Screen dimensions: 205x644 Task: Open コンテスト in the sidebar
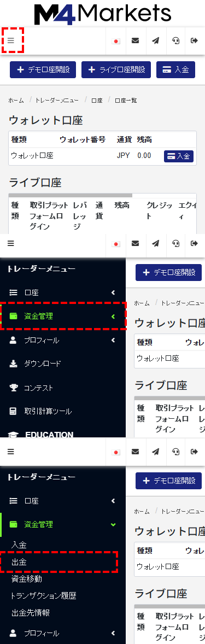[x=63, y=387]
